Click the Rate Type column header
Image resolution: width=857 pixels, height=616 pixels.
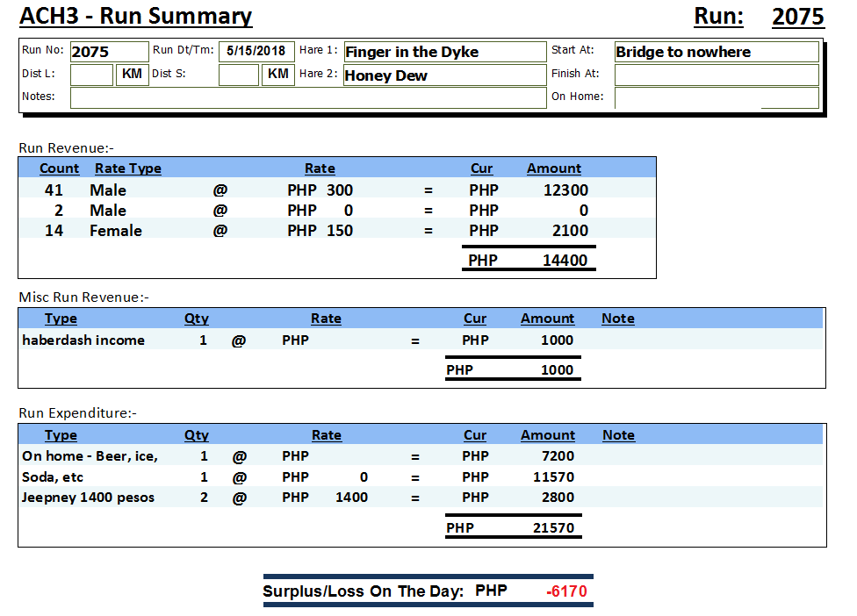128,168
